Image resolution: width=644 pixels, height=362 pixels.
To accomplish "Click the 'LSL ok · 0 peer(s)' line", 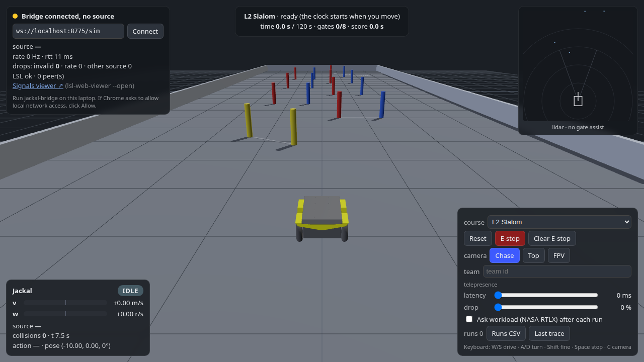I will point(38,76).
